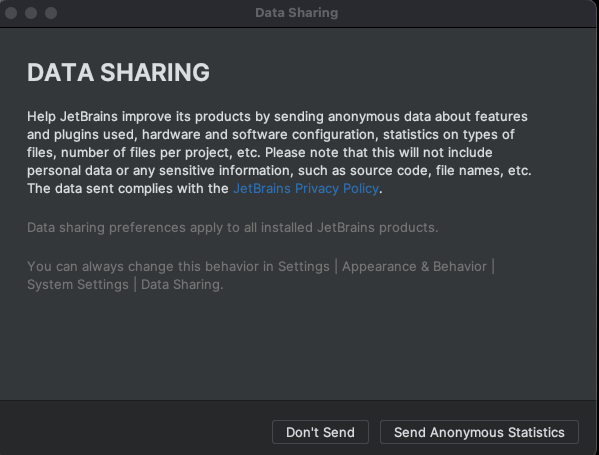
Task: Minimize the Data Sharing dialog
Action: [x=31, y=13]
